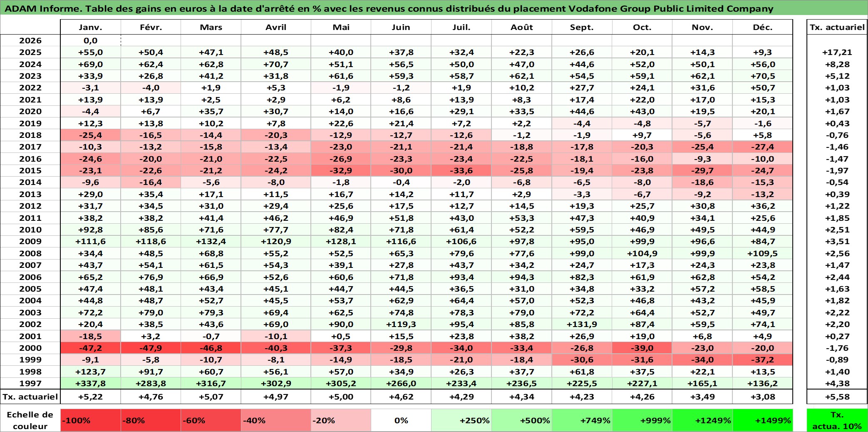Click the -1,97 actuarial rate for 2015

coord(837,170)
